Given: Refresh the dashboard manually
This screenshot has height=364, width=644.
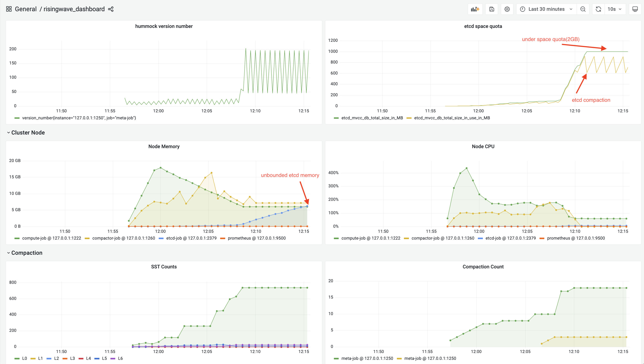Looking at the screenshot, I should (x=598, y=9).
